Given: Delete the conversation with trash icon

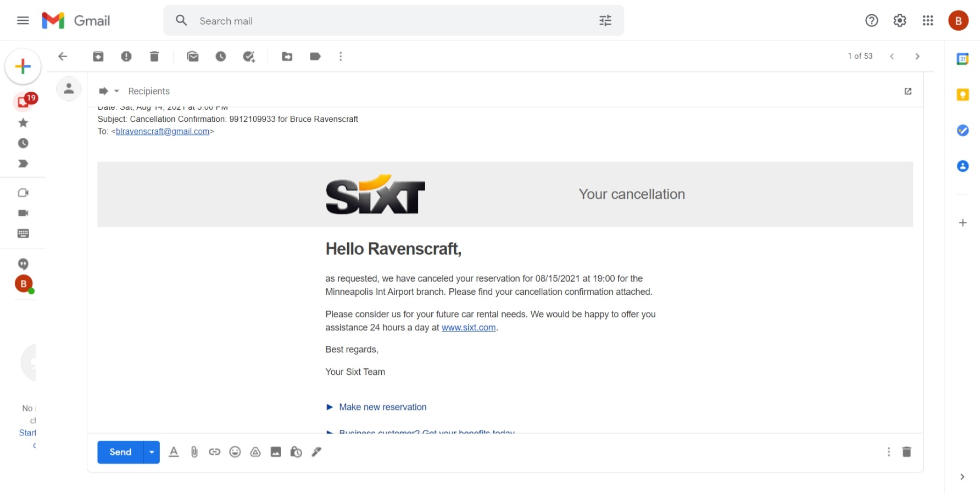Looking at the screenshot, I should pyautogui.click(x=154, y=57).
